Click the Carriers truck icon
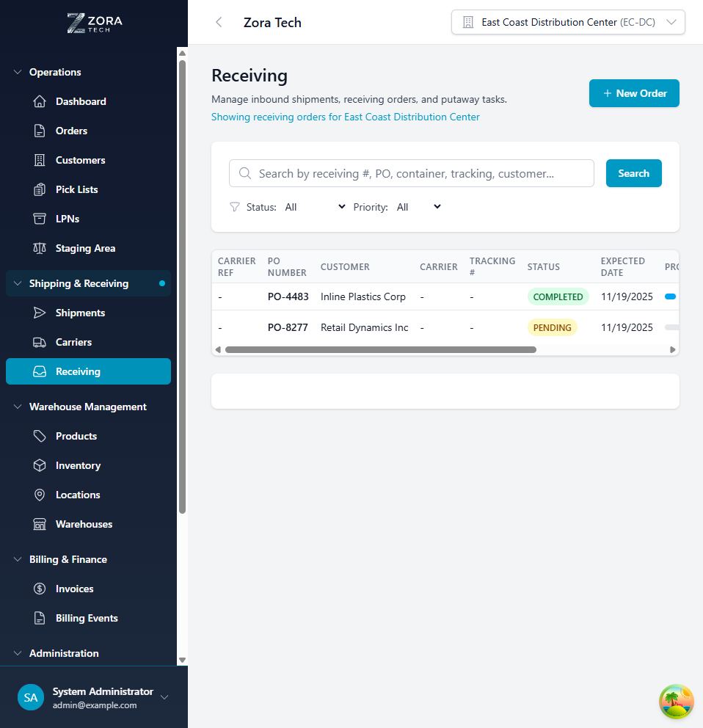703x728 pixels. [39, 342]
